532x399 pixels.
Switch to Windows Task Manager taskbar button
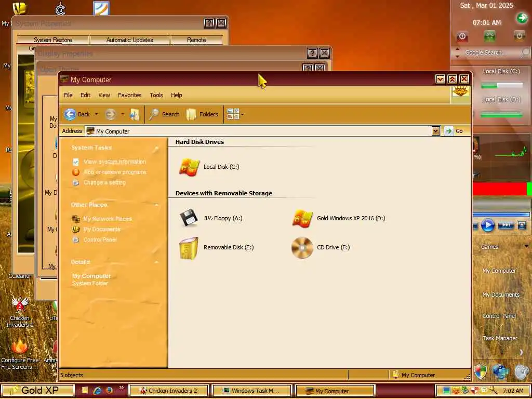tap(251, 391)
